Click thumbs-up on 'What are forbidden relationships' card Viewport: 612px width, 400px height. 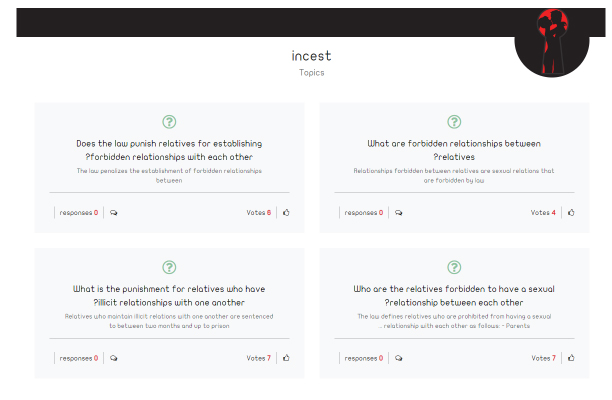click(x=571, y=213)
